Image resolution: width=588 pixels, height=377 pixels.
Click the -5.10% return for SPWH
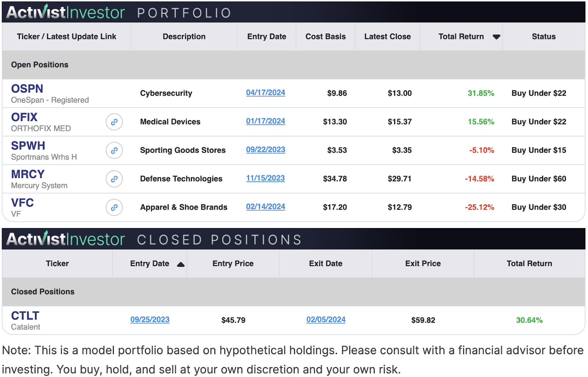click(x=481, y=150)
